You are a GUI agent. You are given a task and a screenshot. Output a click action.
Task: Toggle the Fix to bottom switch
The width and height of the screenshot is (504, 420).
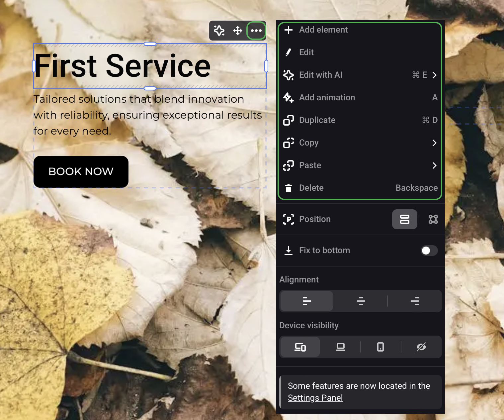(429, 251)
